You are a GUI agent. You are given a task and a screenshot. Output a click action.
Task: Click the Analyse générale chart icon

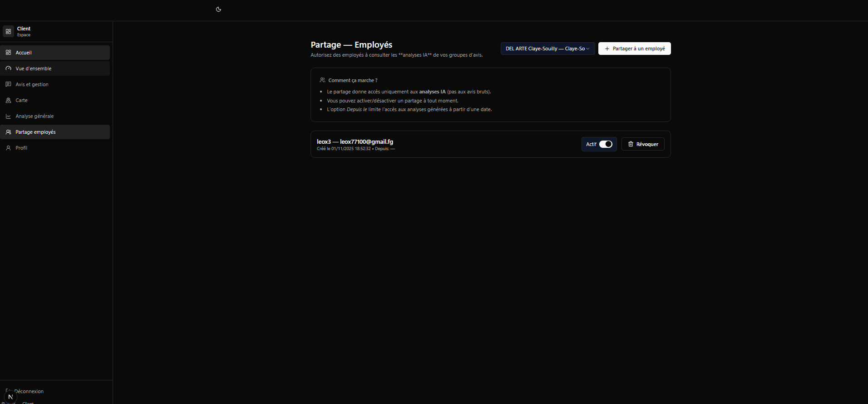click(x=8, y=116)
